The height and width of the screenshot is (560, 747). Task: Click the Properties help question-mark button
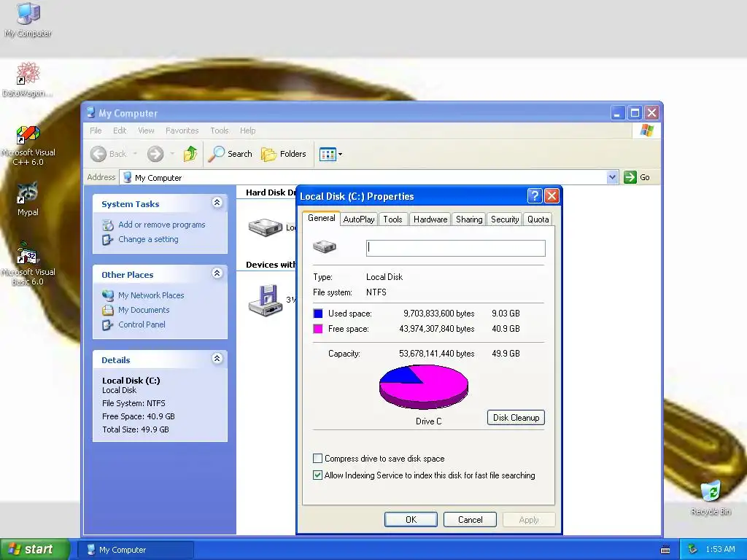coord(535,195)
